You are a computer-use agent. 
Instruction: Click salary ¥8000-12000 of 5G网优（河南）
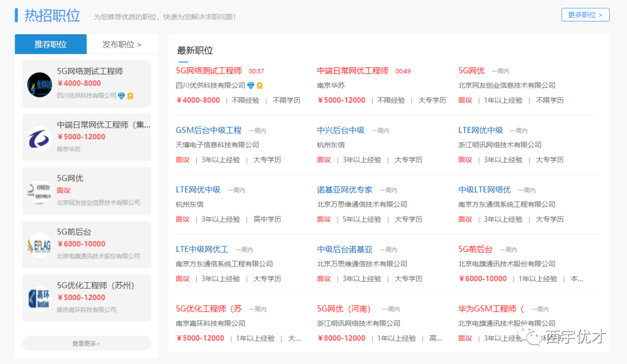341,338
